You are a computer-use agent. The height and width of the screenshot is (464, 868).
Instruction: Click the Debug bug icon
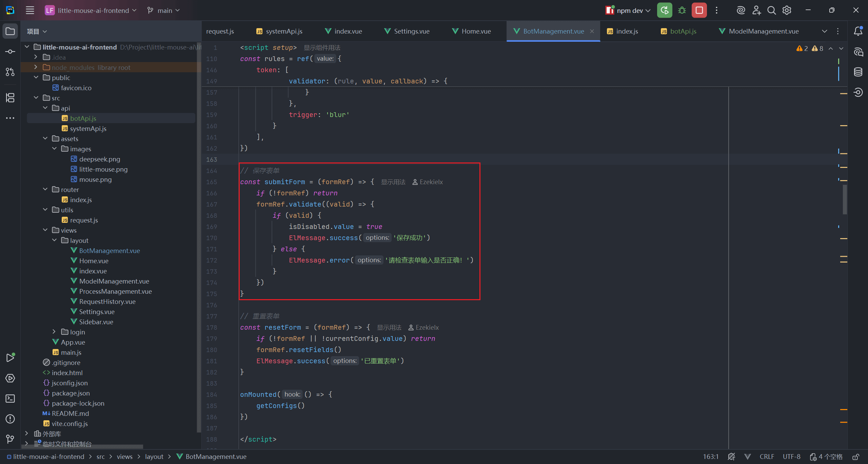point(682,11)
